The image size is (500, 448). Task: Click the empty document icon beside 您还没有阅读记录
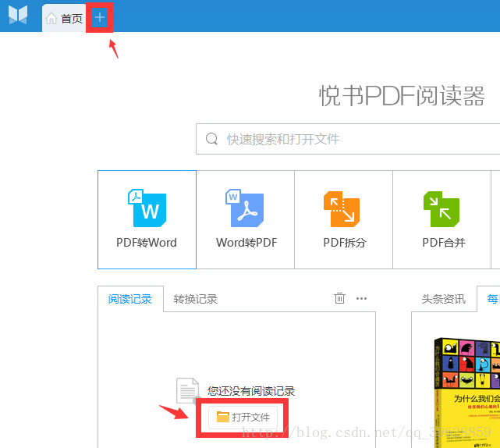pyautogui.click(x=188, y=390)
